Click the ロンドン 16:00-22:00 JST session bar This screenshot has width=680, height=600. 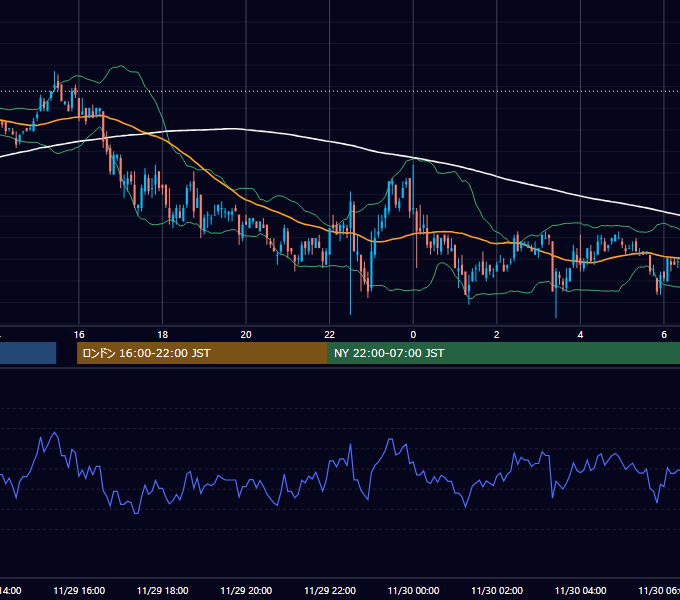(202, 353)
